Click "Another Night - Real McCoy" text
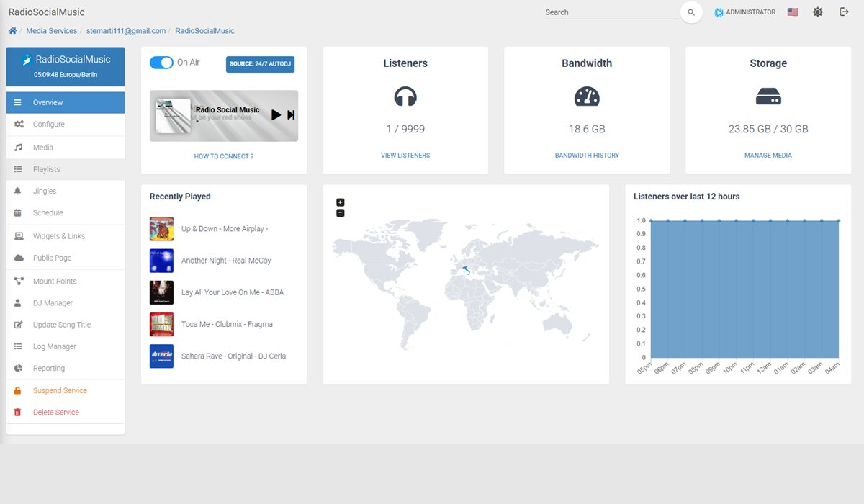This screenshot has width=864, height=504. 226,261
